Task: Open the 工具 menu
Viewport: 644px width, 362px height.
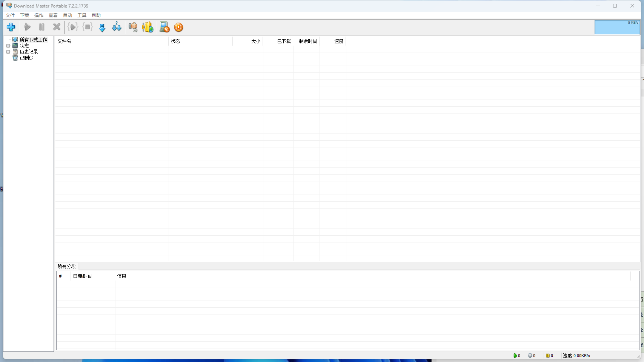Action: (82, 15)
